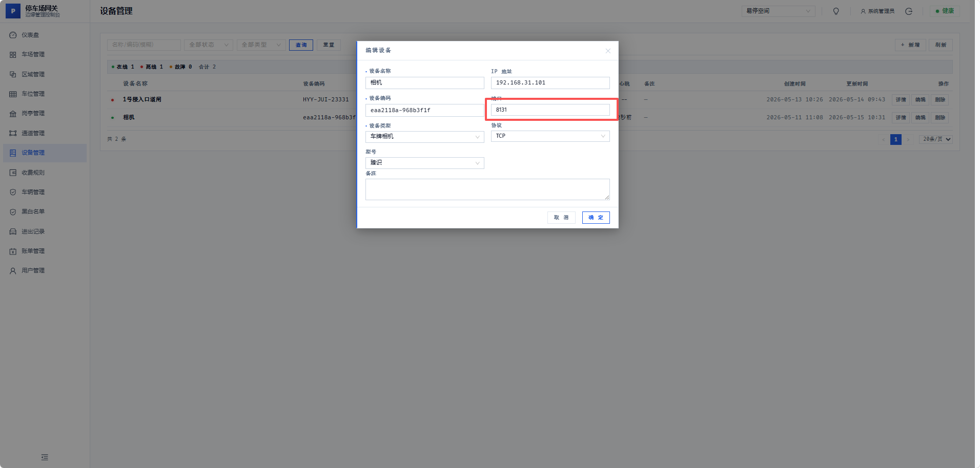Image resolution: width=980 pixels, height=468 pixels.
Task: Click the 离线 1 status counter
Action: pyautogui.click(x=152, y=67)
